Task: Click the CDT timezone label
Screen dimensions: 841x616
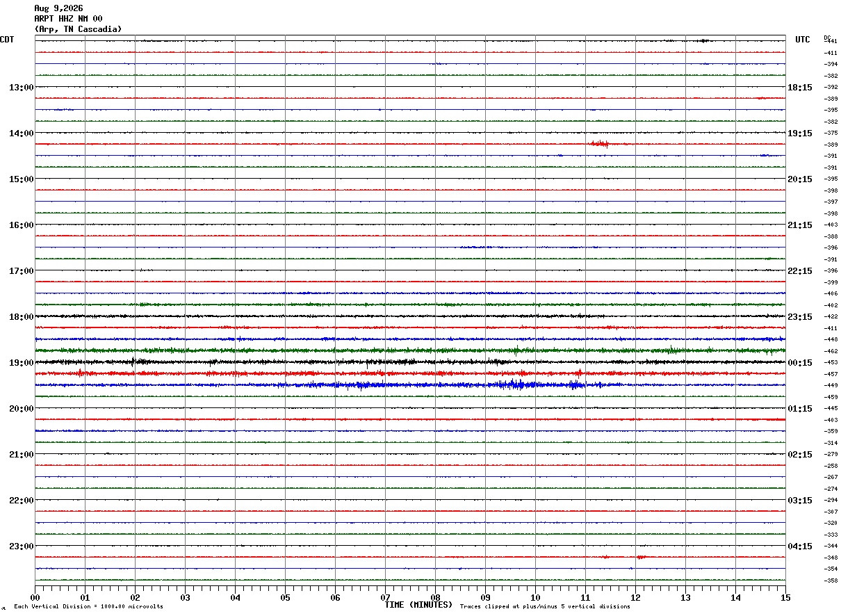Action: pyautogui.click(x=7, y=40)
